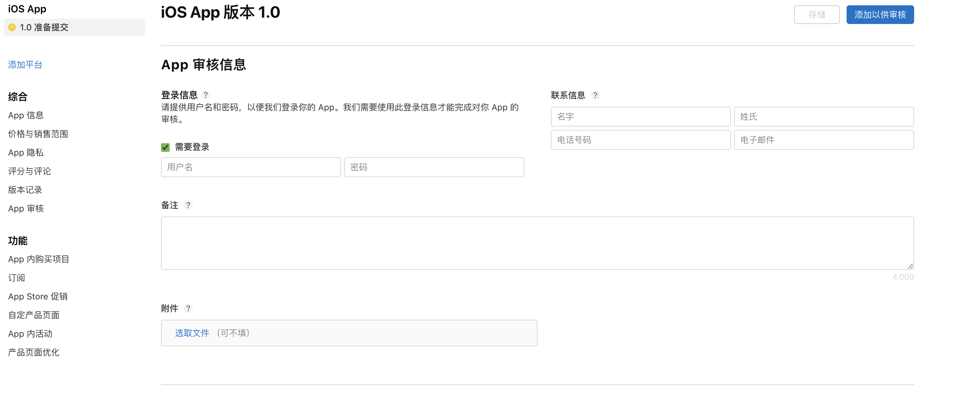The image size is (980, 395).
Task: Click the 备注 textarea resize handle
Action: [910, 266]
